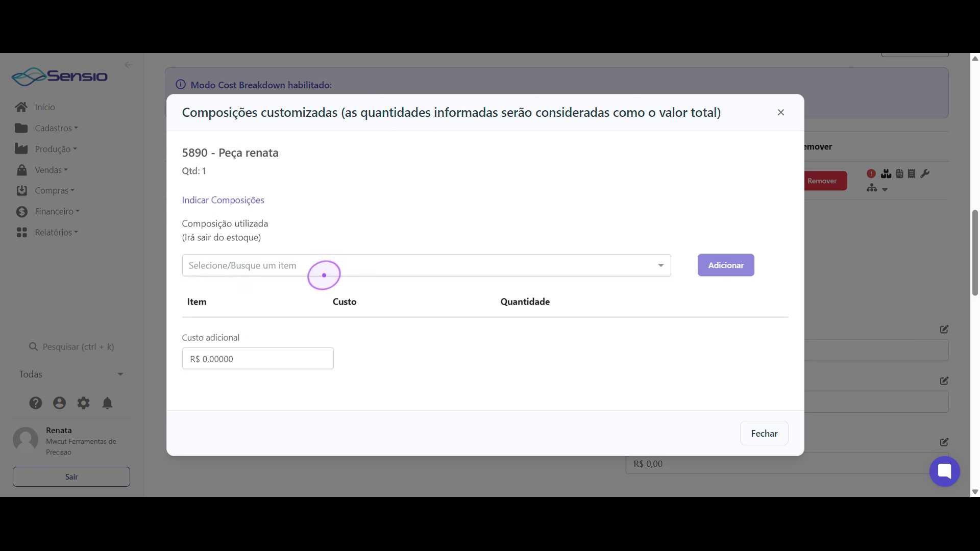Screen dimensions: 980x551
Task: Click the invoice document icon beside Remover
Action: point(899,174)
